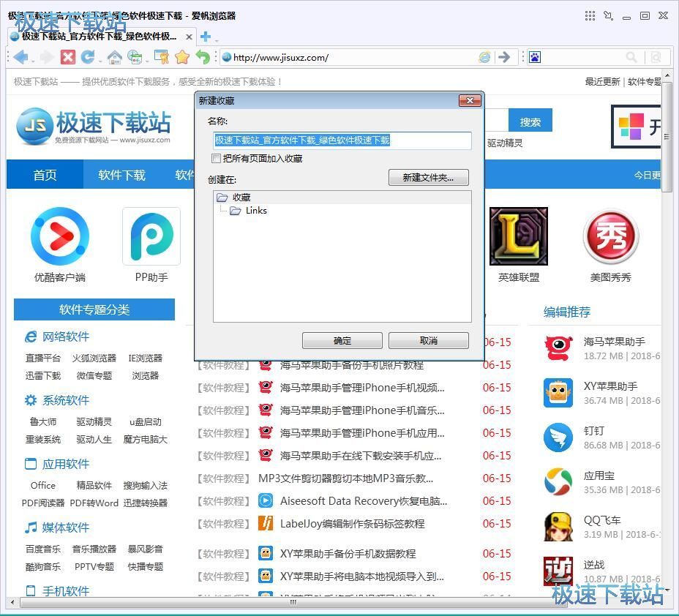Open history icon dropdown arrow
This screenshot has width=679, height=616.
point(147,61)
